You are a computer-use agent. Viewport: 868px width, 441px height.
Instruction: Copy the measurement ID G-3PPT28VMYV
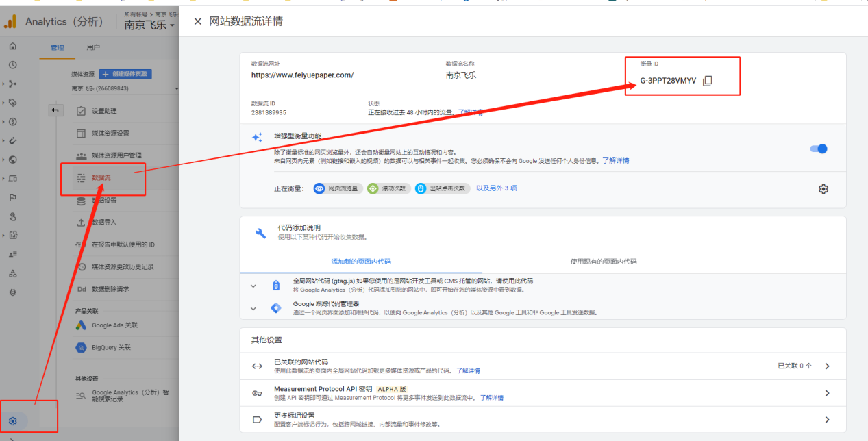pos(708,81)
